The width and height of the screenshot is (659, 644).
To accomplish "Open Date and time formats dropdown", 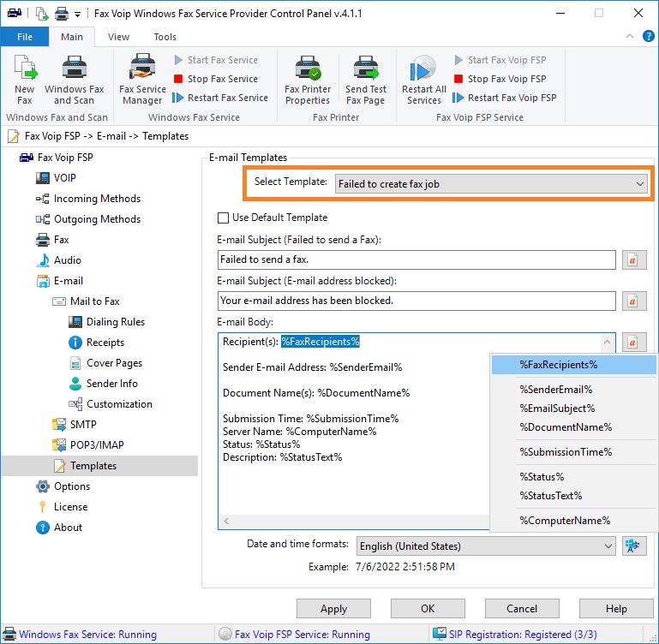I will click(486, 546).
